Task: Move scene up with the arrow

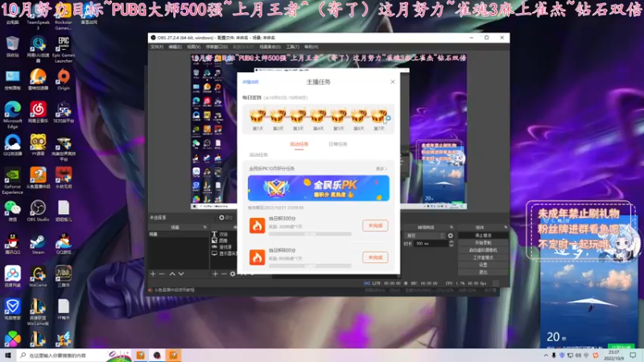Action: [x=172, y=274]
